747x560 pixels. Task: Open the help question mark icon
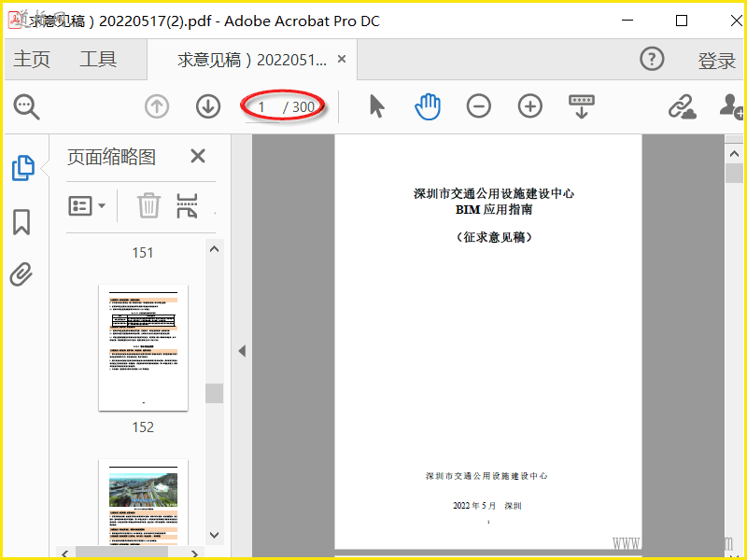[x=652, y=59]
